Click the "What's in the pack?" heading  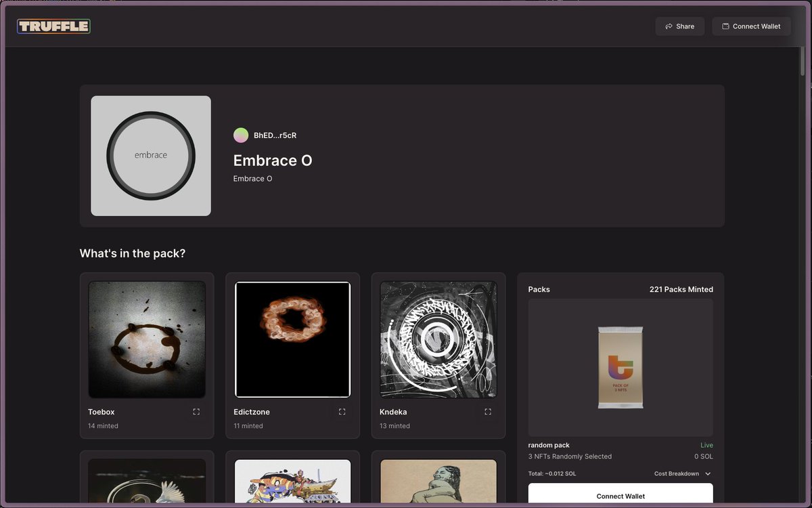[x=133, y=253]
